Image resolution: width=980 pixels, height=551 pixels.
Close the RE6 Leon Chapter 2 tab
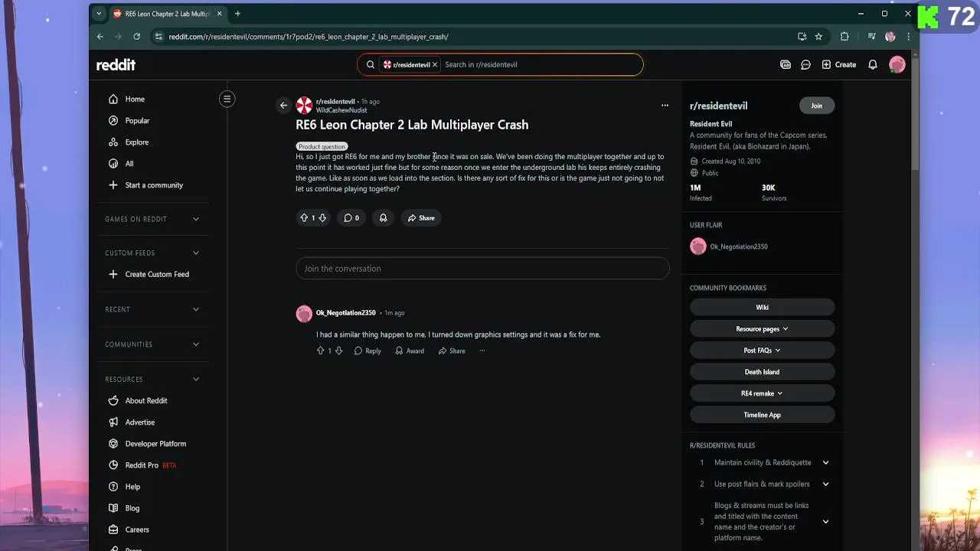(219, 14)
